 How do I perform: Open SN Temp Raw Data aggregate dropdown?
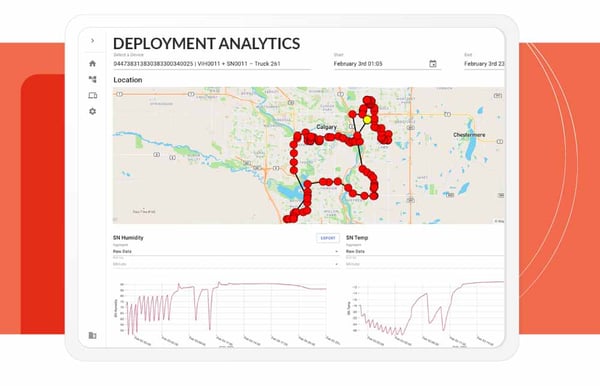pyautogui.click(x=425, y=251)
